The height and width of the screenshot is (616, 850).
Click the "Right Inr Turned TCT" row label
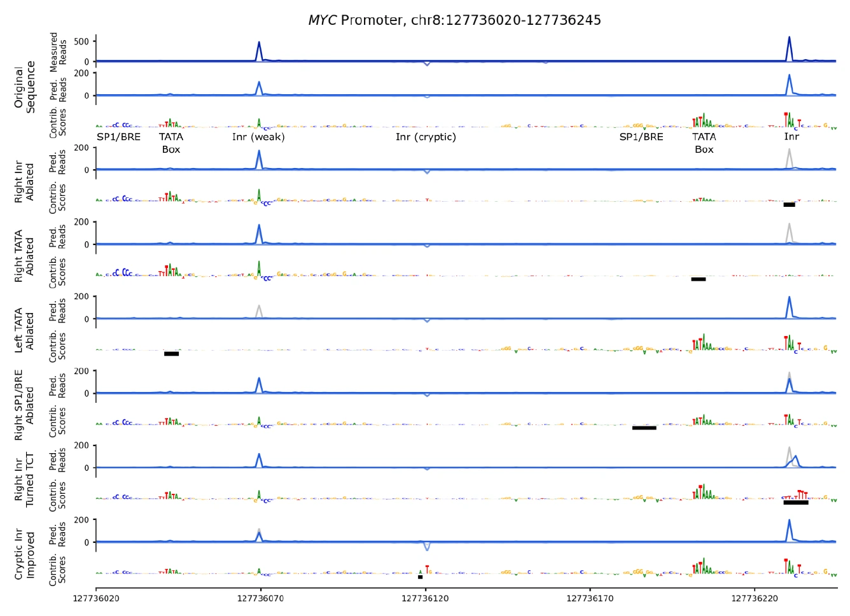pos(25,479)
